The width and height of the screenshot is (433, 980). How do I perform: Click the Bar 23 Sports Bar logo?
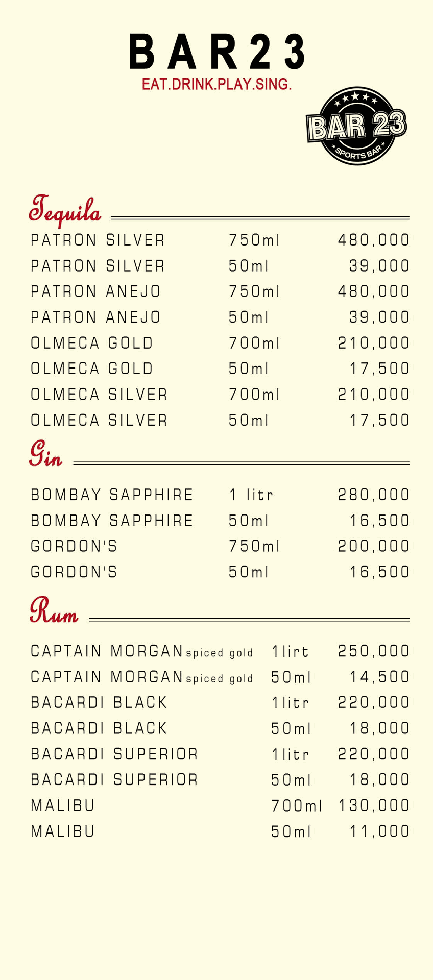(x=356, y=126)
